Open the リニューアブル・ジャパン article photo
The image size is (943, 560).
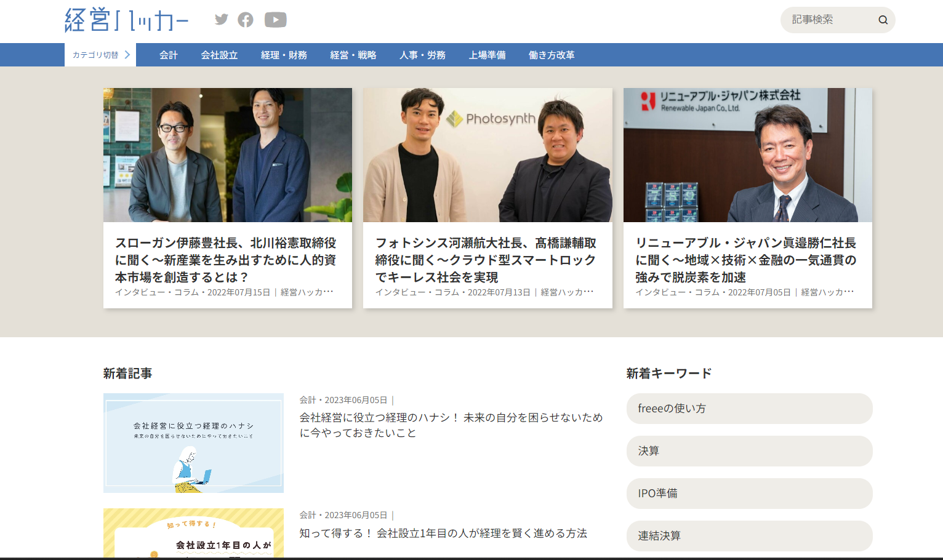[x=748, y=155]
